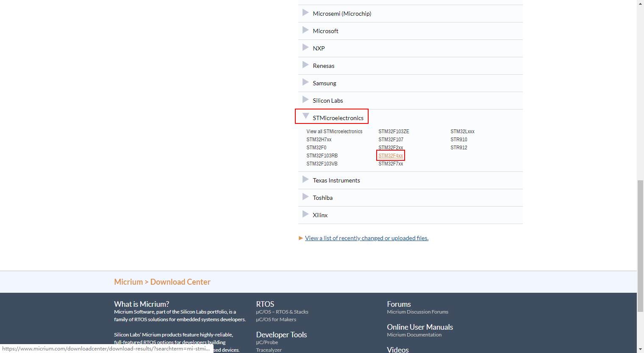Image resolution: width=644 pixels, height=353 pixels.
Task: Open µC/OS for Makers footer link
Action: coord(276,319)
